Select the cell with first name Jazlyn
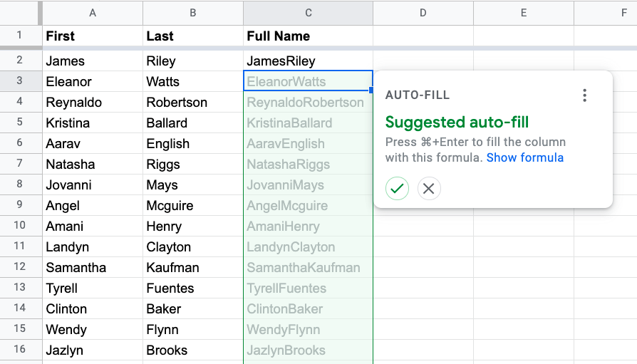The height and width of the screenshot is (364, 637). pos(93,350)
